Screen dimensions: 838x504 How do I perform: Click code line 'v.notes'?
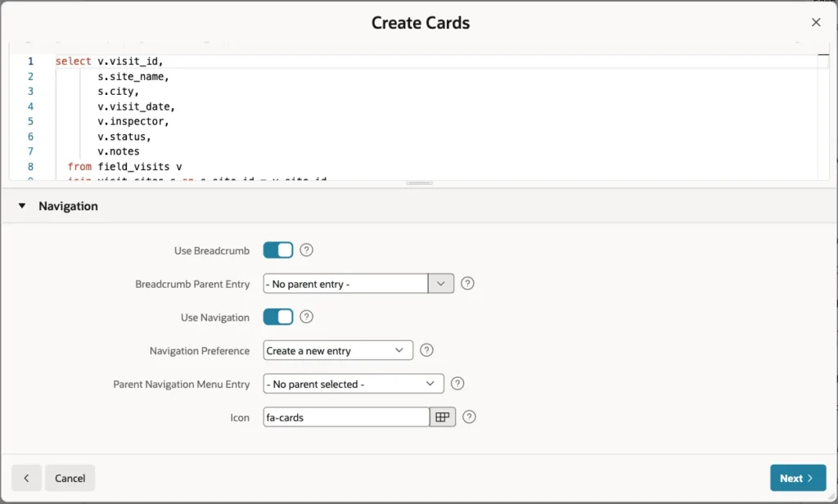118,151
